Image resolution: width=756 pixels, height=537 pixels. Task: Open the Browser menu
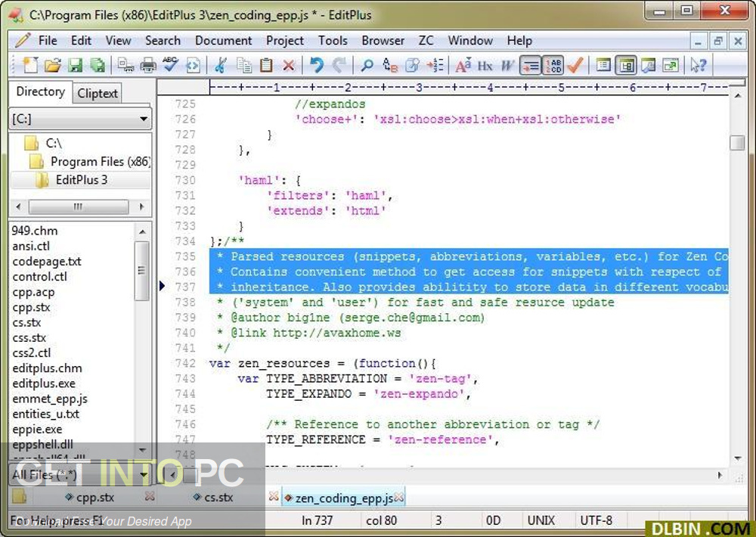383,41
